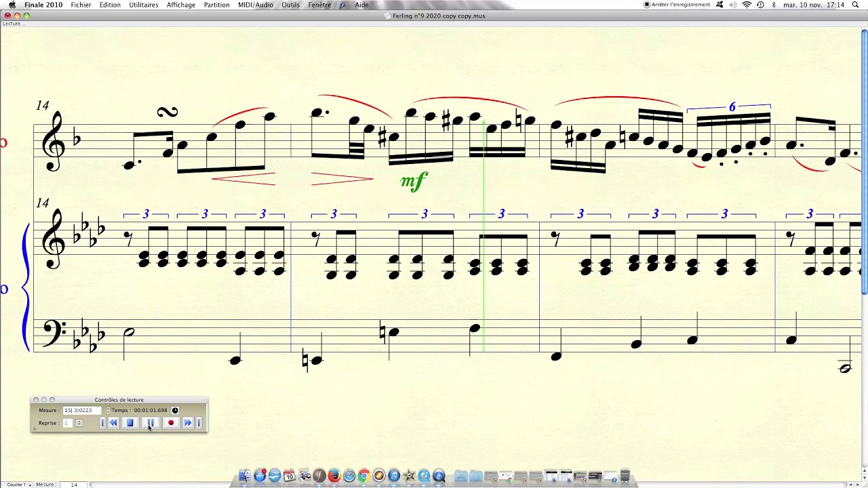
Task: Click the red crescendo hairpin in measure 14
Action: coord(243,180)
